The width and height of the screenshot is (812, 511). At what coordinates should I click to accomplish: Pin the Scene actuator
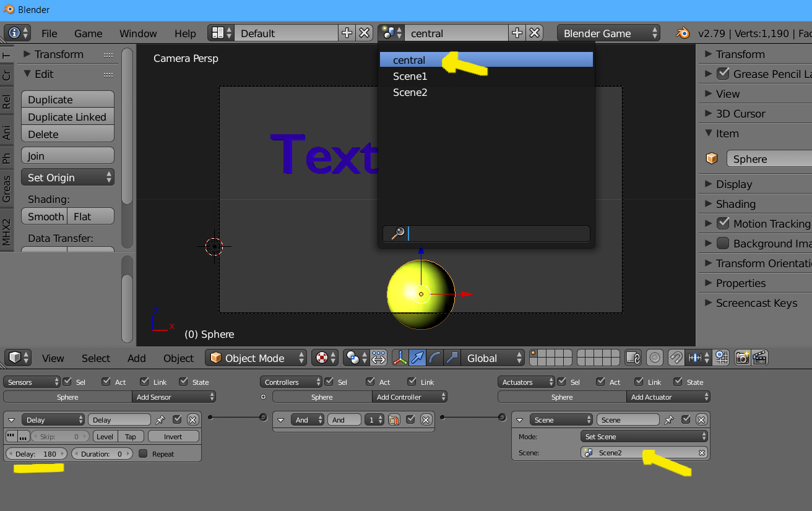coord(669,419)
